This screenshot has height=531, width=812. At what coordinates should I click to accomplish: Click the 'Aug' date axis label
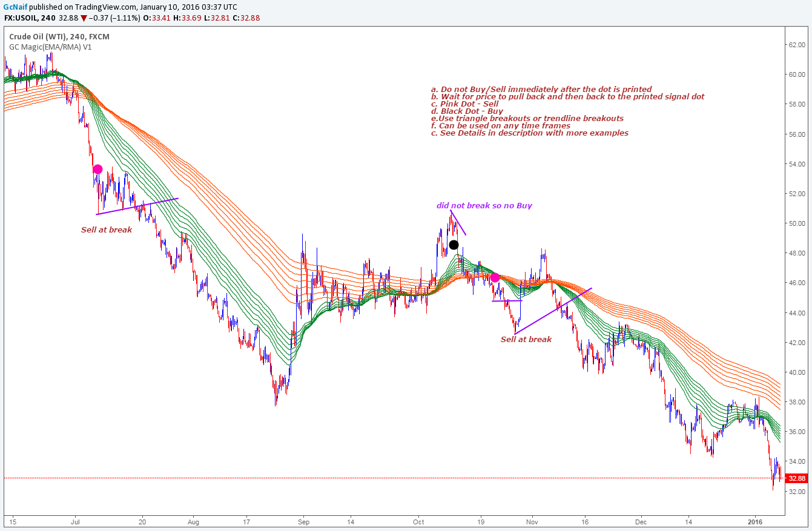[193, 521]
